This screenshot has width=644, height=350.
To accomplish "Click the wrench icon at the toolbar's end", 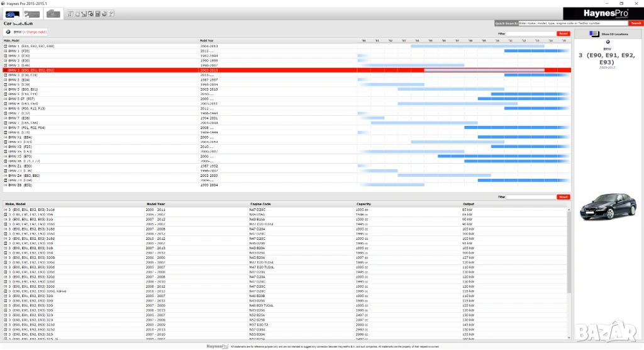I will coord(111,13).
